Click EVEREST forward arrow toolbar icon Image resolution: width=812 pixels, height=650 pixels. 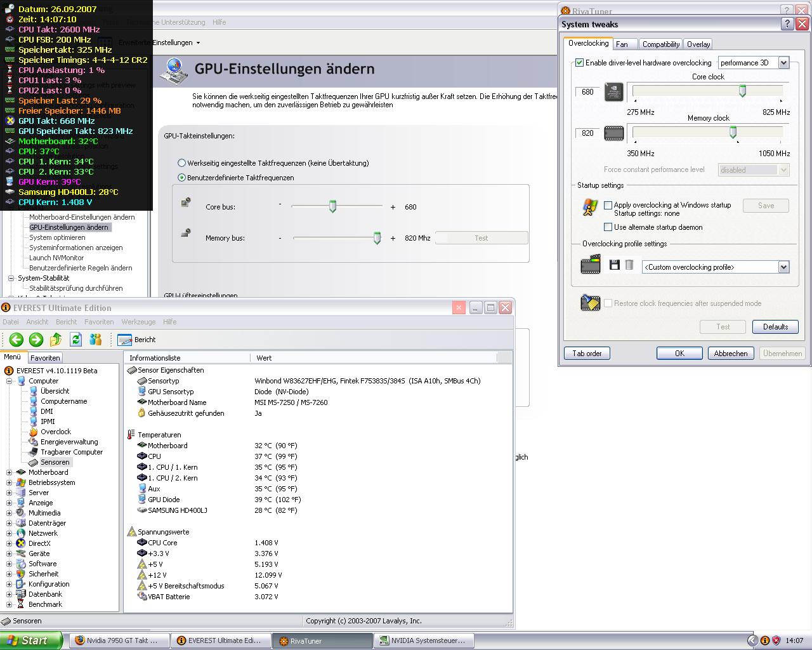point(36,340)
